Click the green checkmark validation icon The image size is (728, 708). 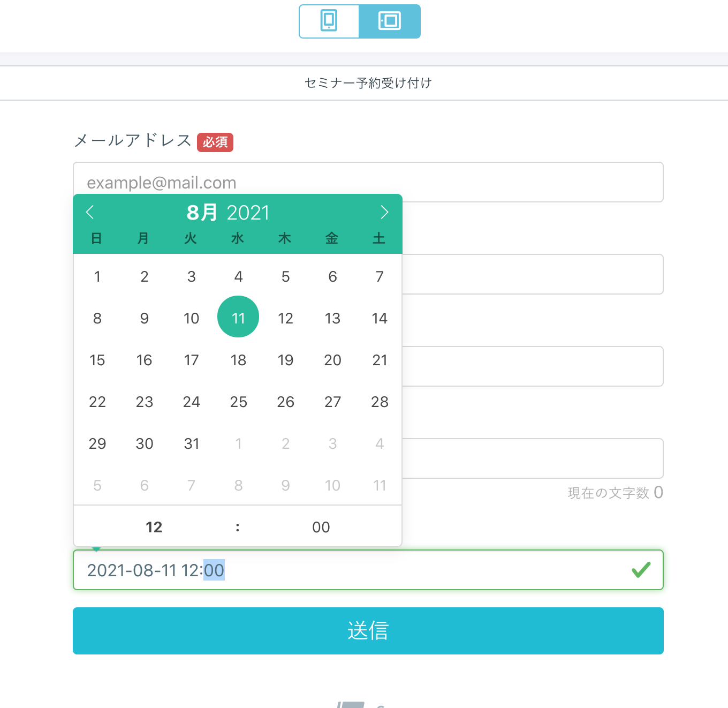641,570
